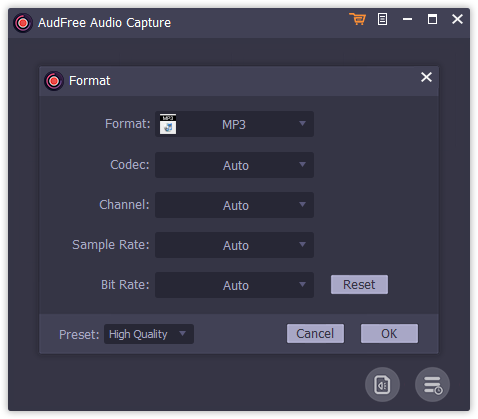Expand the Preset High Quality dropdown
478x419 pixels.
click(149, 334)
